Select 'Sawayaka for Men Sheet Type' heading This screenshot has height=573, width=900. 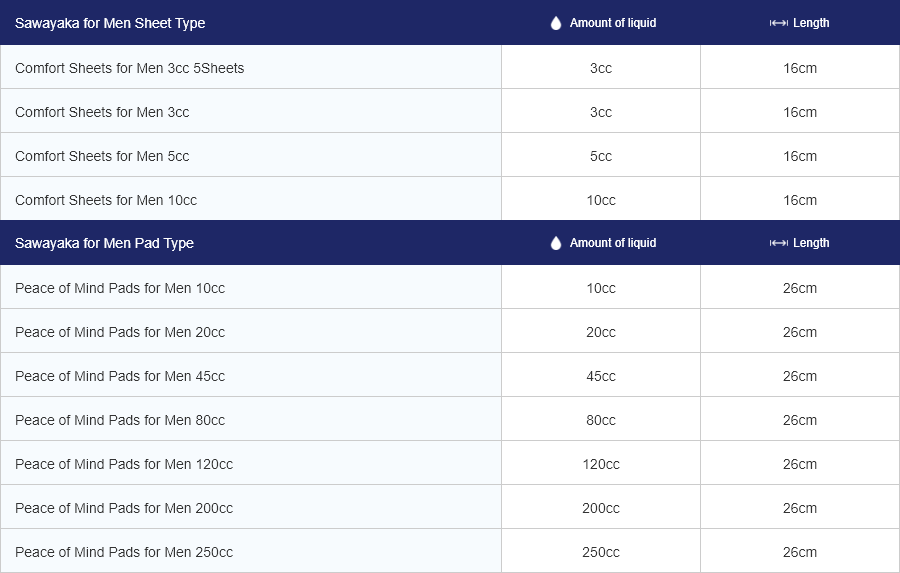coord(110,23)
